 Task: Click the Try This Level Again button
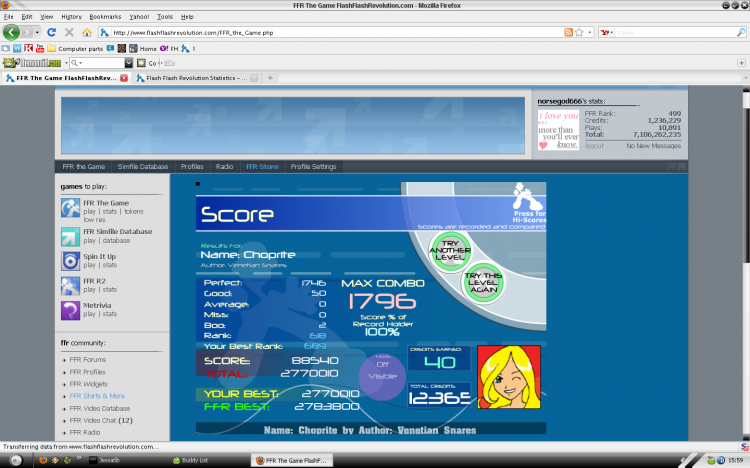(x=483, y=282)
